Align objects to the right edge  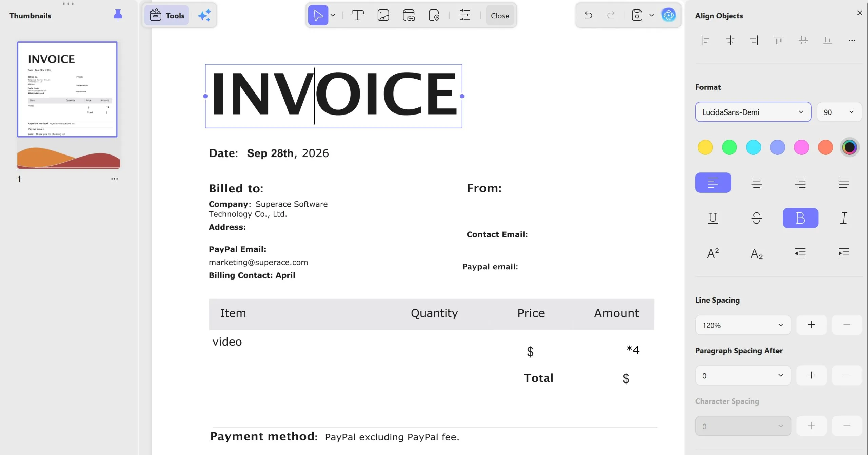pyautogui.click(x=754, y=40)
